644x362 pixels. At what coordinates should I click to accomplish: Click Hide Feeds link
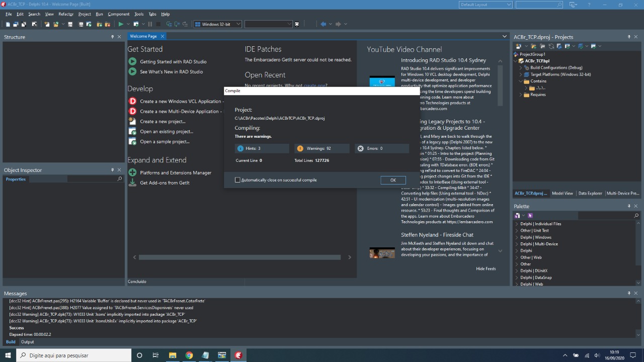pos(486,268)
